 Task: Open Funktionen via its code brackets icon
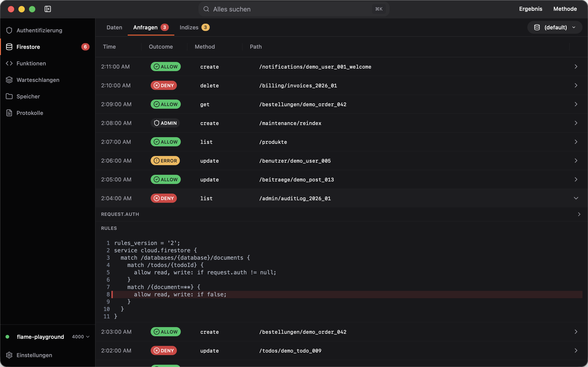[9, 63]
